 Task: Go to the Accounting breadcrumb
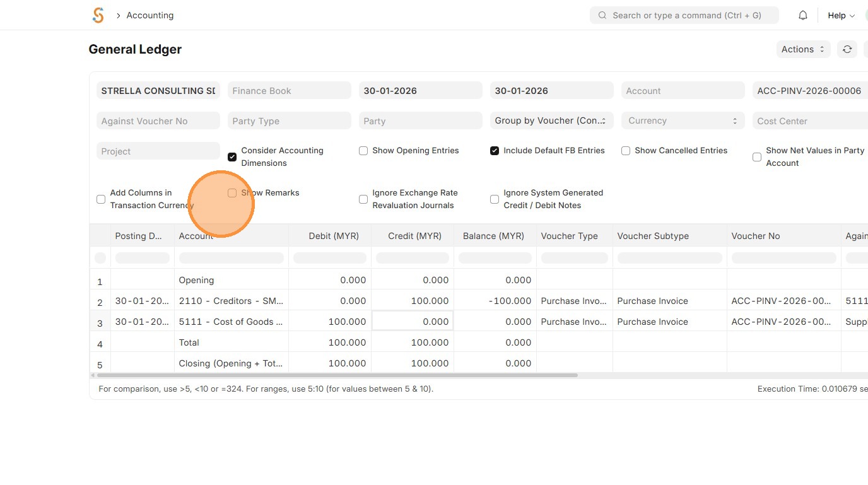(150, 15)
